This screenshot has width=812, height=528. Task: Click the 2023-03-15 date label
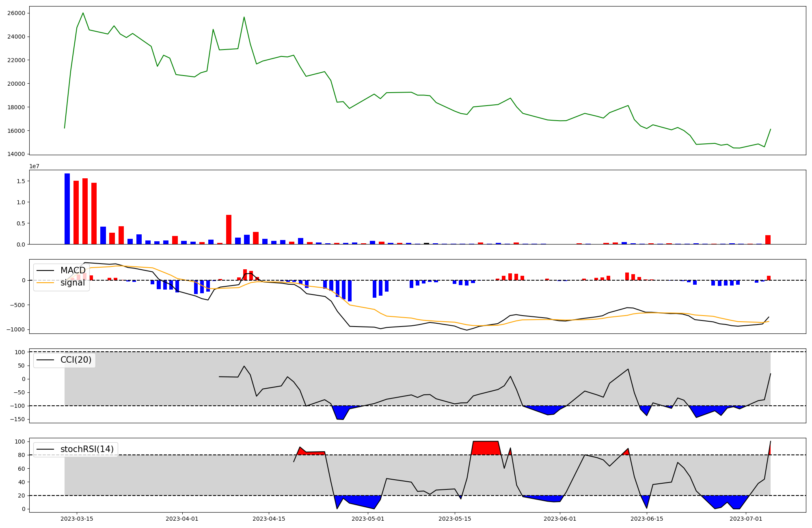77,519
